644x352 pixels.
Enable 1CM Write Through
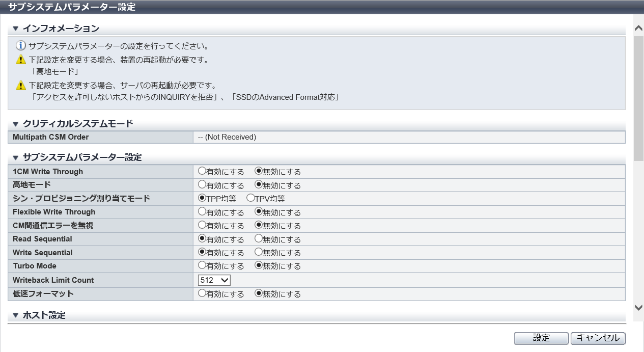202,171
